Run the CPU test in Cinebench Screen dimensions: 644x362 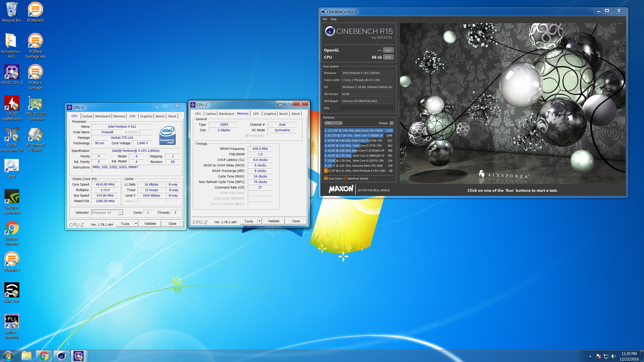[388, 57]
